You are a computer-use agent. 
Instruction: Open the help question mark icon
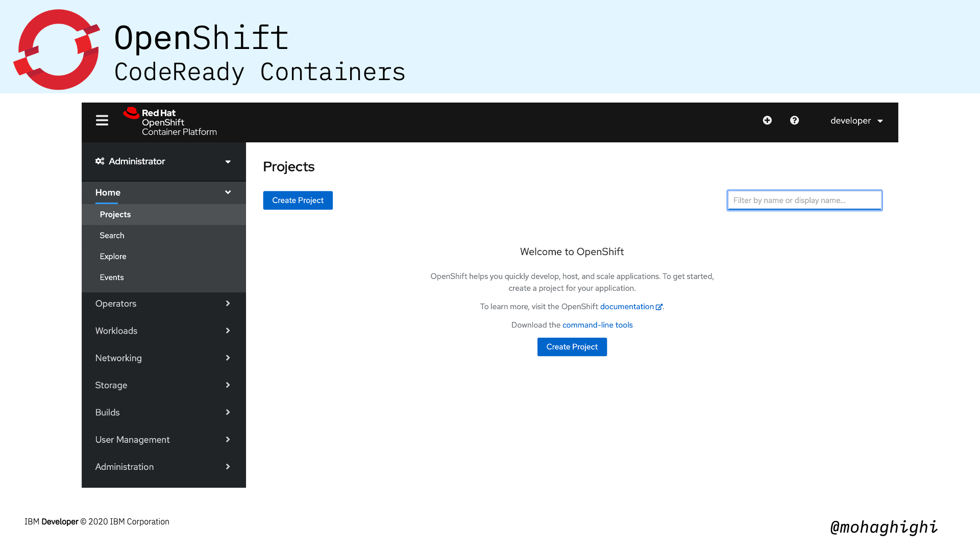point(794,120)
